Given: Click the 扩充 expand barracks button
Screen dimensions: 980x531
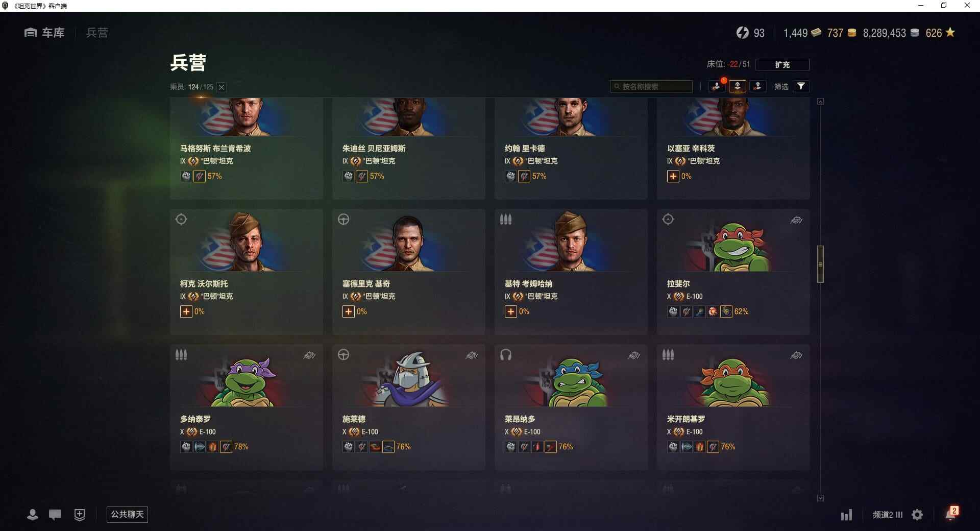Looking at the screenshot, I should (x=782, y=65).
